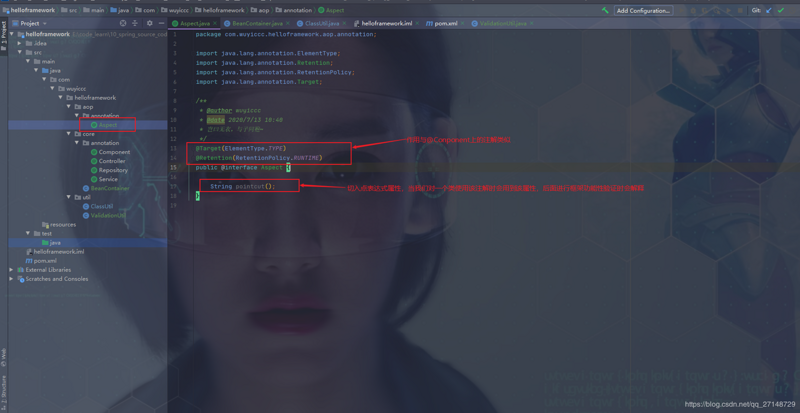The height and width of the screenshot is (413, 800).
Task: Close the ClassUtil.java tab
Action: click(344, 23)
